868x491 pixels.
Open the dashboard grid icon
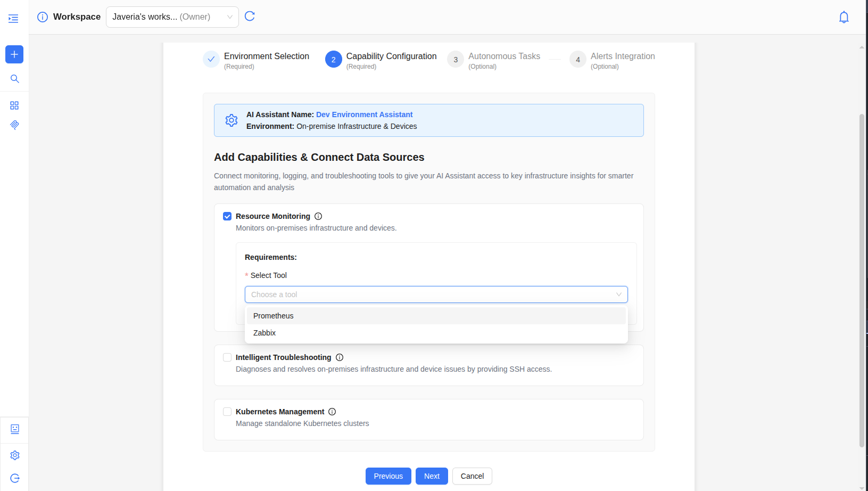click(14, 105)
